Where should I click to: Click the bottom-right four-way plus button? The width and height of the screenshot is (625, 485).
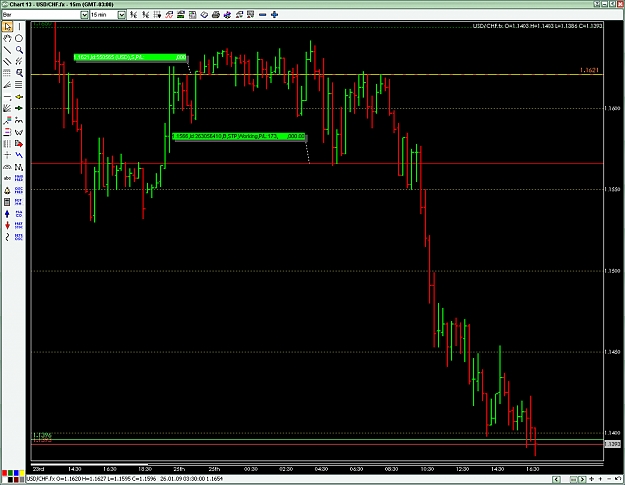point(592,479)
